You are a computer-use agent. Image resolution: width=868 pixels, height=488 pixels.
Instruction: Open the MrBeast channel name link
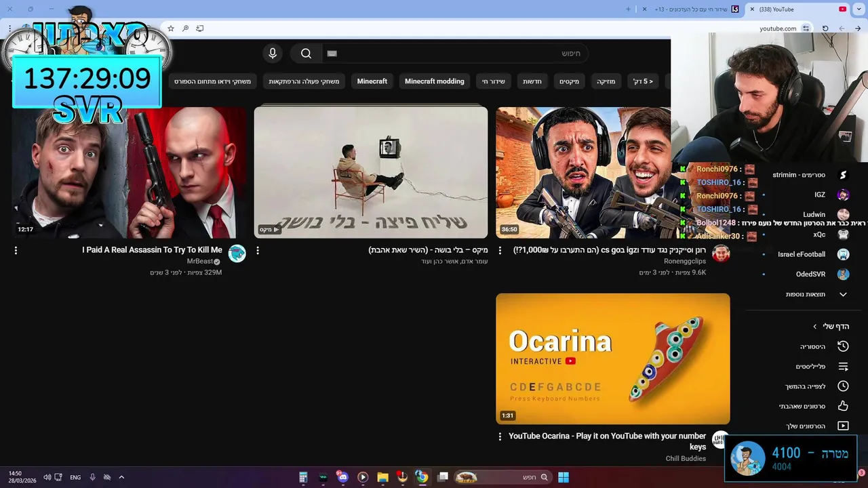tap(201, 262)
